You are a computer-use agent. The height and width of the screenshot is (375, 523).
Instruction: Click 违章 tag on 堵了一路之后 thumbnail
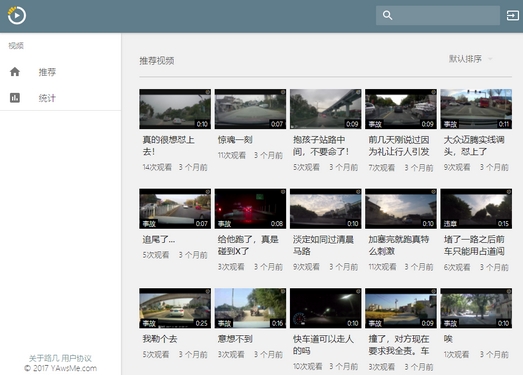coord(450,224)
